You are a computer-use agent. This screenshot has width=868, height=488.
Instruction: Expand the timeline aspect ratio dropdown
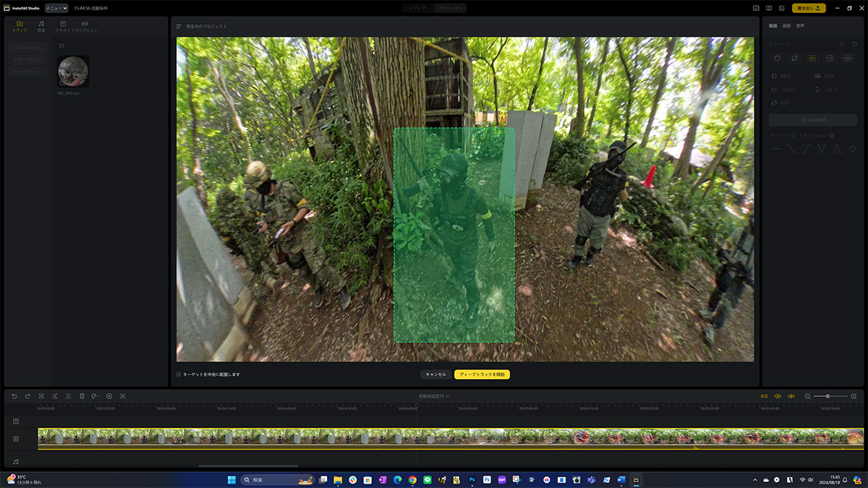(x=433, y=396)
